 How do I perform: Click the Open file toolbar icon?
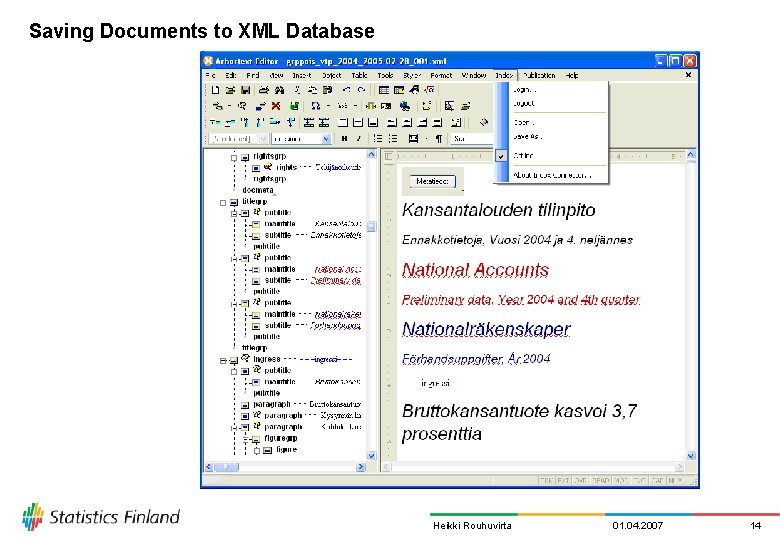pyautogui.click(x=230, y=90)
